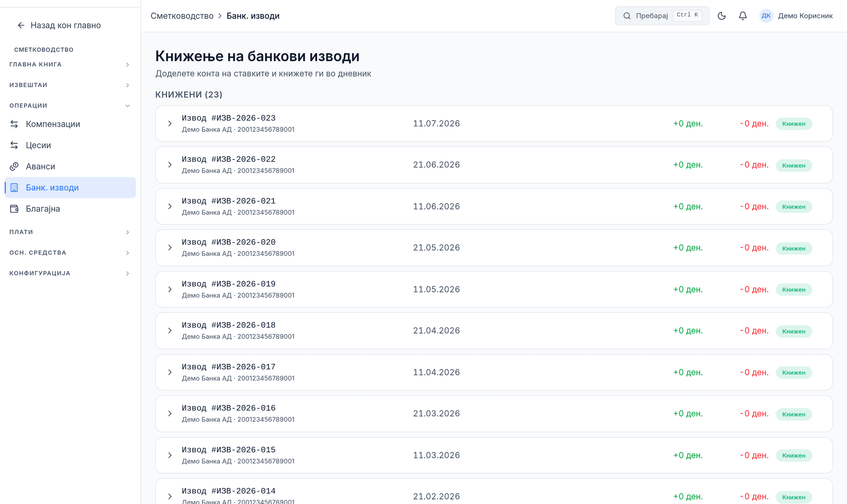Open the Компензации menu item
This screenshot has height=504, width=847.
click(70, 124)
